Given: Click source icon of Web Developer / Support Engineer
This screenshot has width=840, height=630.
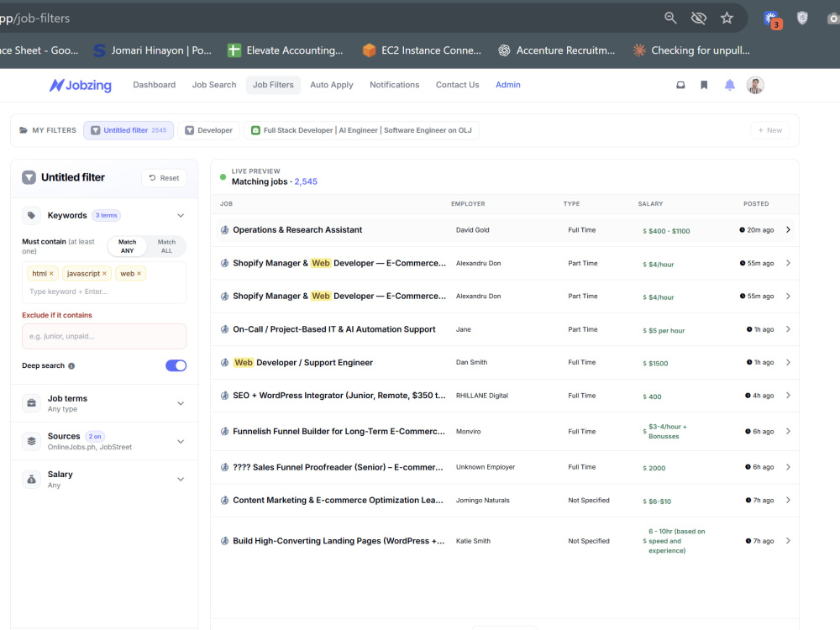Looking at the screenshot, I should [224, 363].
